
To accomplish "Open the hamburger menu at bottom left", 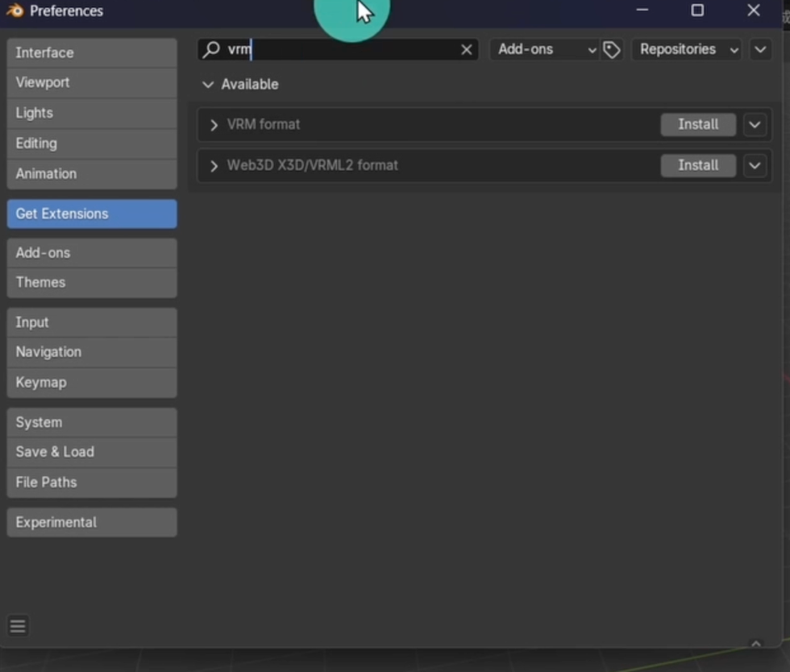I will point(18,626).
